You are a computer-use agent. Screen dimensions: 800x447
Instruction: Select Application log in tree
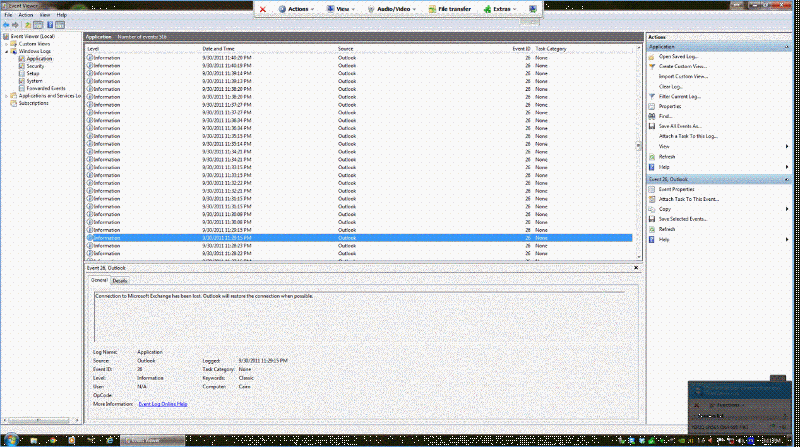(x=39, y=59)
